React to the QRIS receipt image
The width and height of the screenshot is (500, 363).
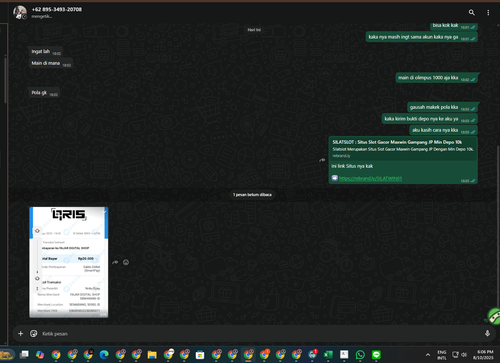coord(126,262)
